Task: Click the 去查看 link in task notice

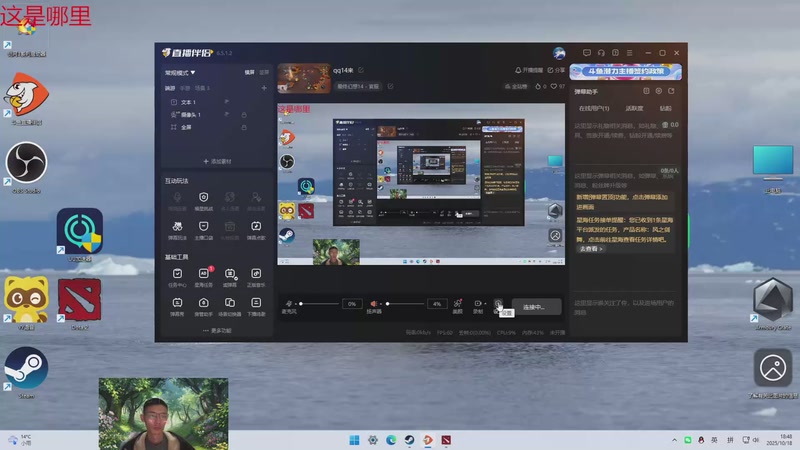Action: click(x=591, y=249)
